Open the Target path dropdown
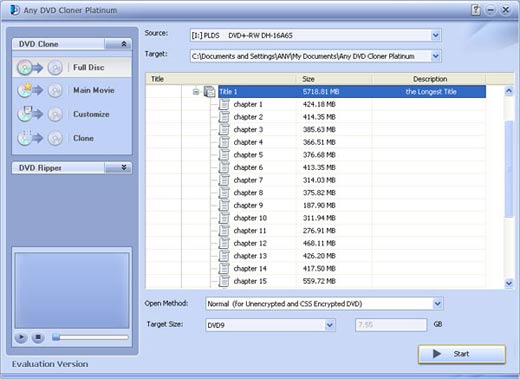Image resolution: width=520 pixels, height=379 pixels. [x=435, y=56]
